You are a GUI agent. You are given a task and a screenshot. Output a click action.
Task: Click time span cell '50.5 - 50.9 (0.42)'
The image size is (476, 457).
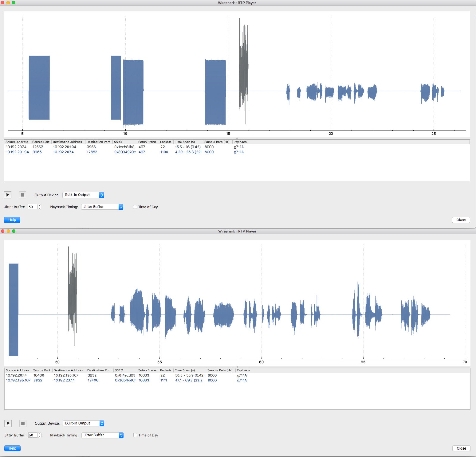(190, 375)
